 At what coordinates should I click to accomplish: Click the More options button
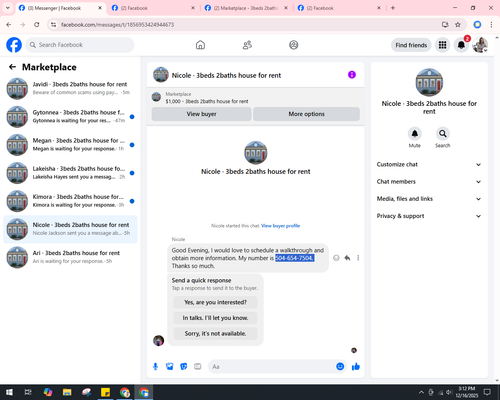coord(306,114)
